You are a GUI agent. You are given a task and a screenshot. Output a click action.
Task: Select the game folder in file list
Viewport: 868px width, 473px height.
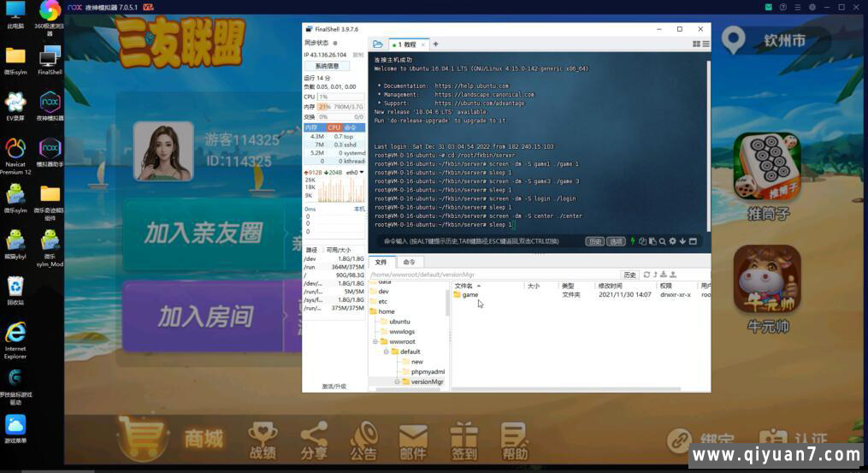[x=469, y=295]
